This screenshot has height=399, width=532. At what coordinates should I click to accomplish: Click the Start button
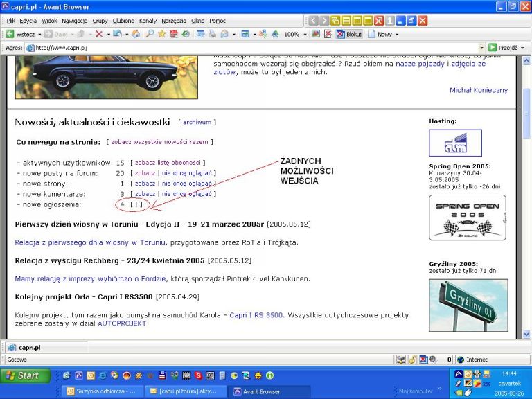(26, 375)
